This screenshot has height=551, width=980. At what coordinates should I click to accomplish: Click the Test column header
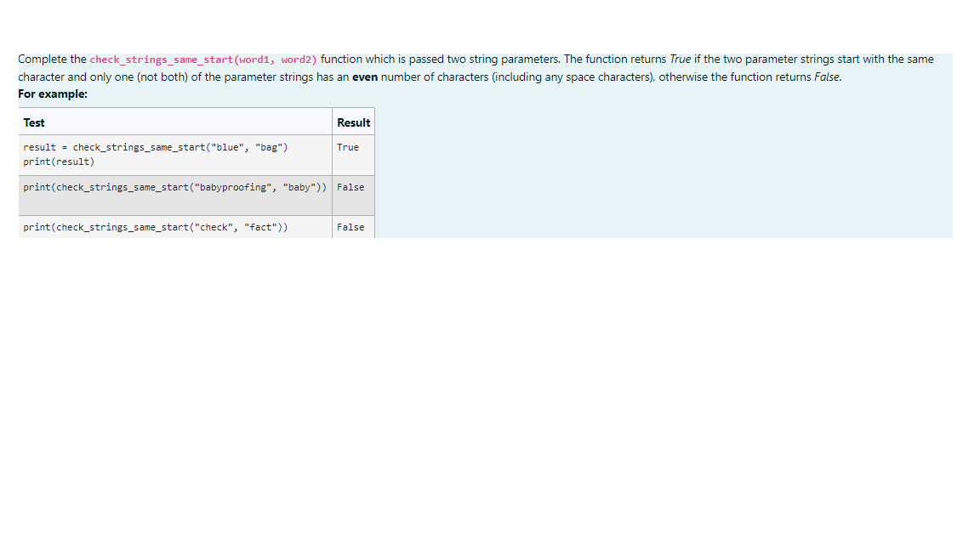[x=33, y=122]
